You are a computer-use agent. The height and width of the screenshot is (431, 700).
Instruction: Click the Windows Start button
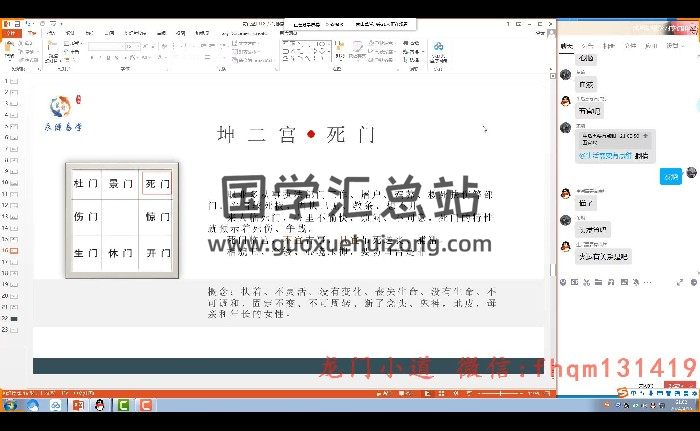(x=10, y=405)
